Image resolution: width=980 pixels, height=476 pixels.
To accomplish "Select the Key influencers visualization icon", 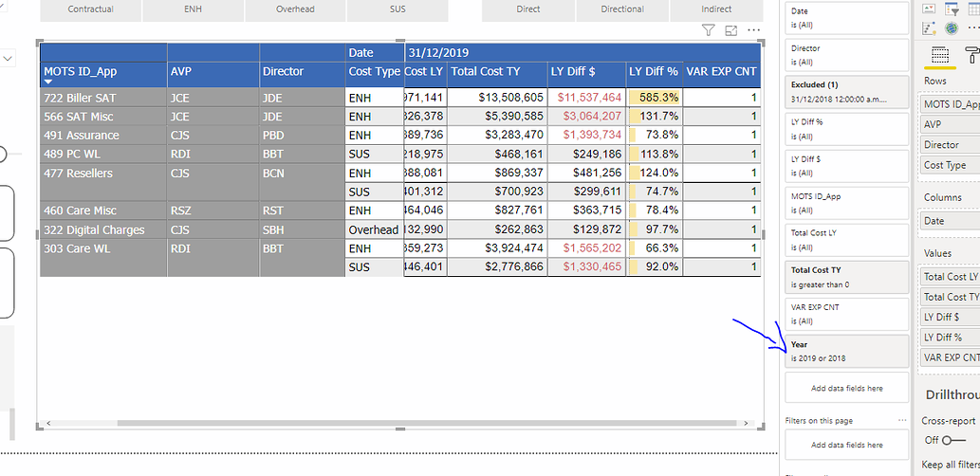I will coord(930,28).
